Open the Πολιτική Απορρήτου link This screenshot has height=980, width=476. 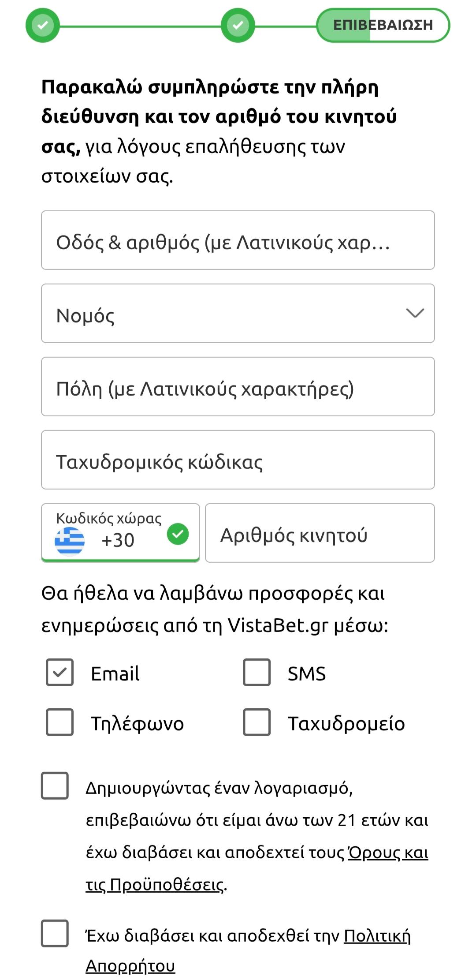click(x=377, y=935)
